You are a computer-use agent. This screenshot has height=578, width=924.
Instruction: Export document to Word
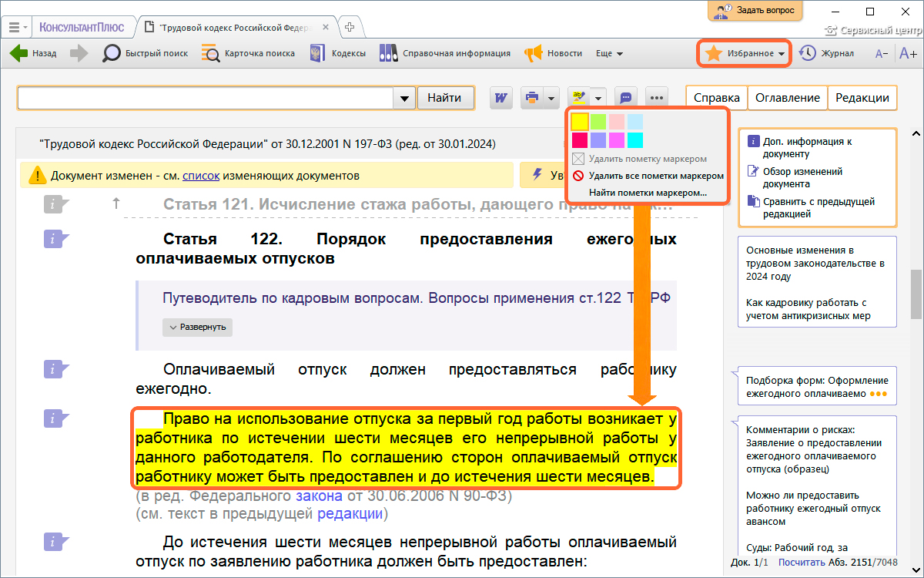pos(502,98)
